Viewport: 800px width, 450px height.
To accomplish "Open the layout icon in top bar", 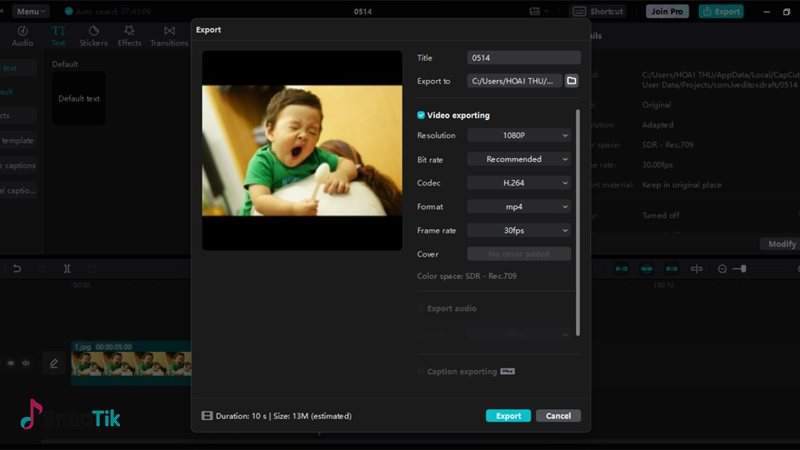I will [x=535, y=11].
